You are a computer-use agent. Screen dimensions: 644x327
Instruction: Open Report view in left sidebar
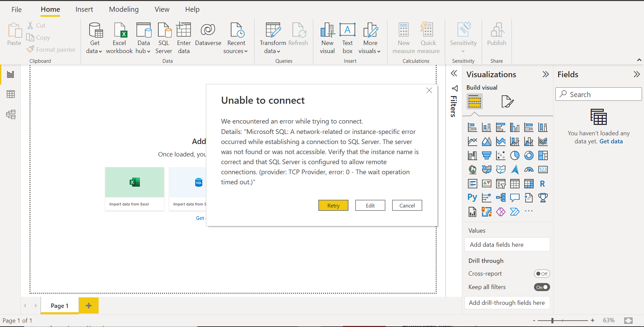[11, 74]
